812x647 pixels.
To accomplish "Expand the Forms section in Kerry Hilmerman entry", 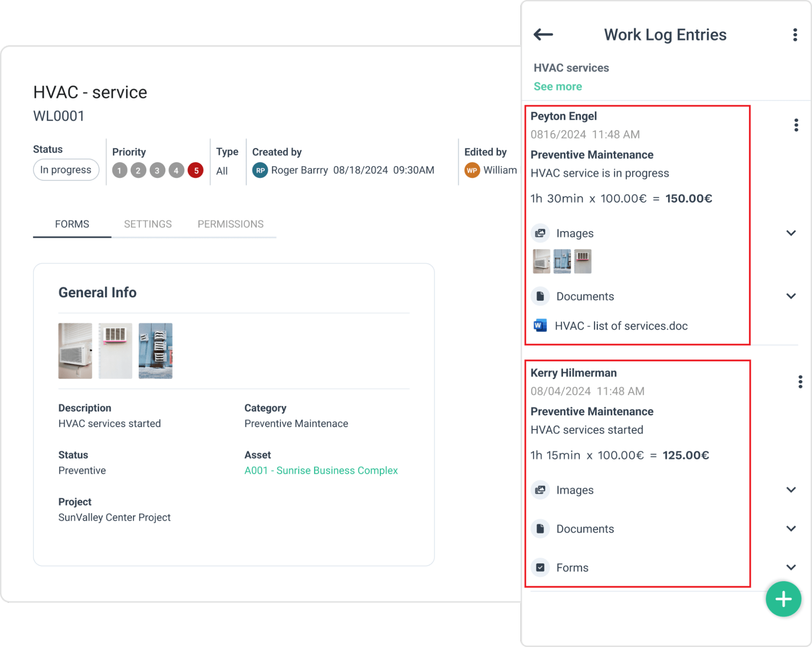I will click(790, 567).
